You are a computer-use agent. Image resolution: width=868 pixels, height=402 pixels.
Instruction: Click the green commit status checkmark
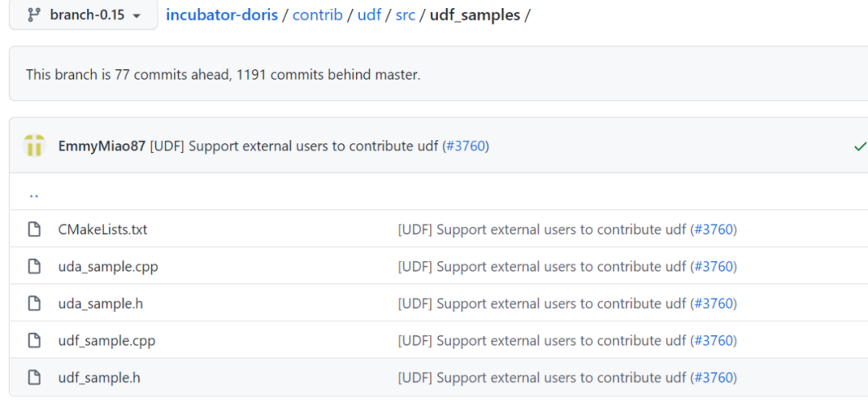click(x=859, y=146)
